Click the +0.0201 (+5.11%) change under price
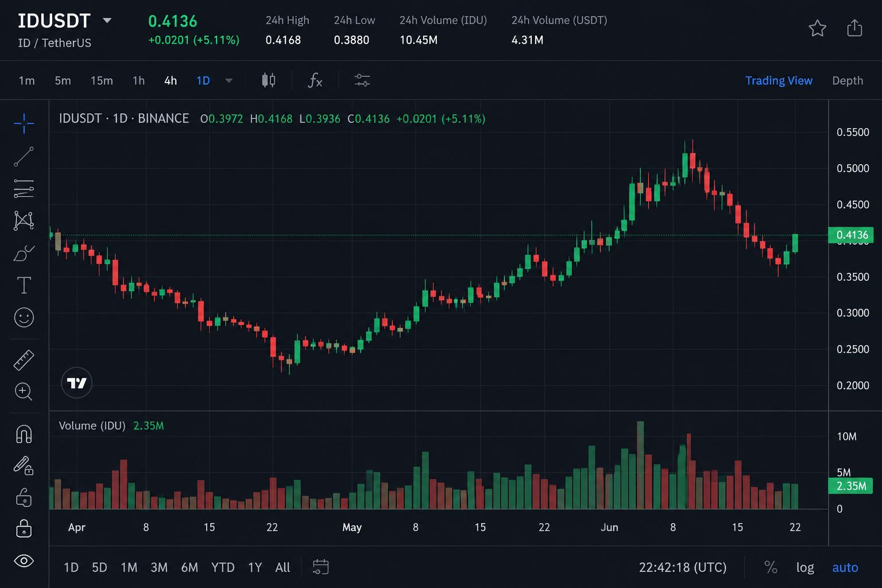Viewport: 882px width, 588px height. 194,40
